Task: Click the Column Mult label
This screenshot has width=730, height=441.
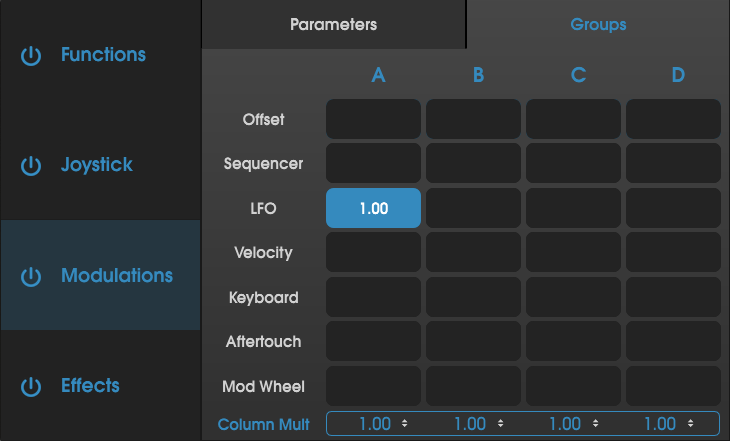Action: [x=264, y=424]
